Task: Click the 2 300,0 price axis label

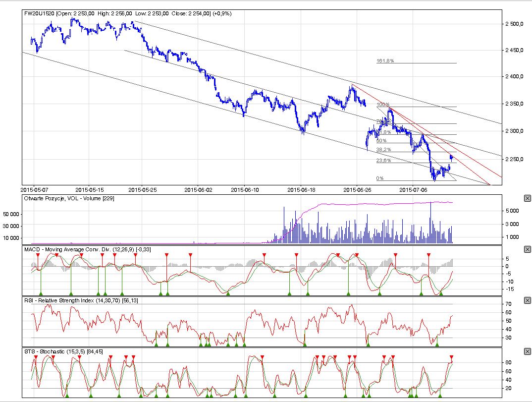Action: coord(514,131)
